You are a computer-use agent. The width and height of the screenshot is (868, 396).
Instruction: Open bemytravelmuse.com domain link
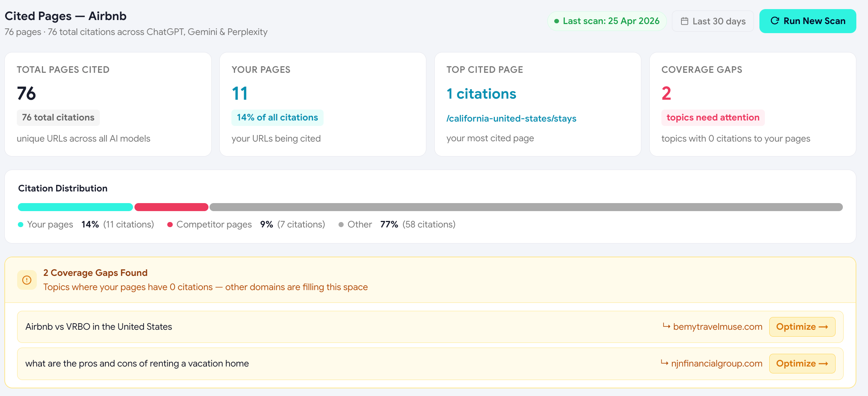point(718,327)
